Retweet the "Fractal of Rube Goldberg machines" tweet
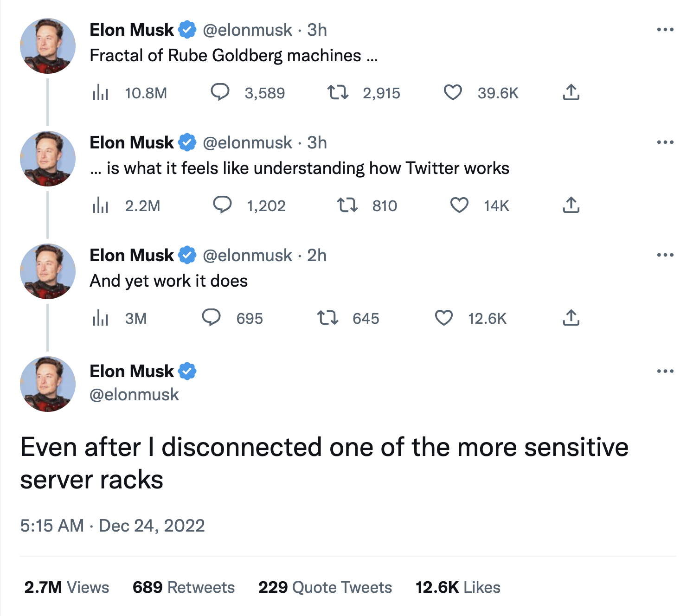693x616 pixels. pyautogui.click(x=338, y=93)
